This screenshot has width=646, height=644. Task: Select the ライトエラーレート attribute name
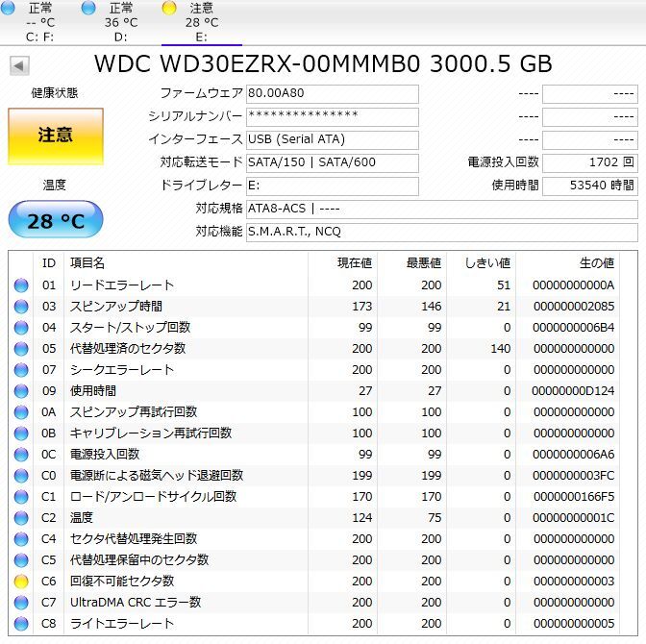(x=122, y=624)
